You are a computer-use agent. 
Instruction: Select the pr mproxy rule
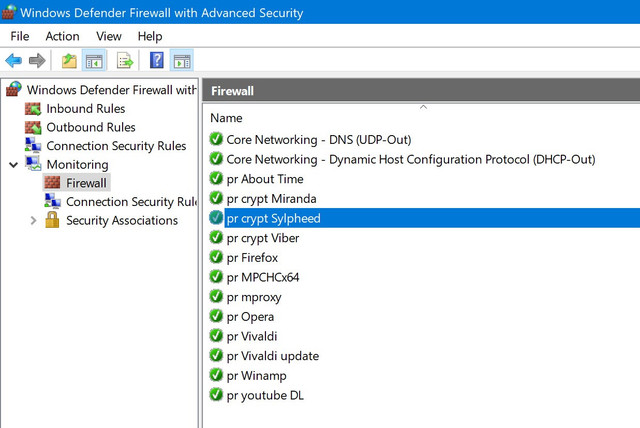click(254, 297)
